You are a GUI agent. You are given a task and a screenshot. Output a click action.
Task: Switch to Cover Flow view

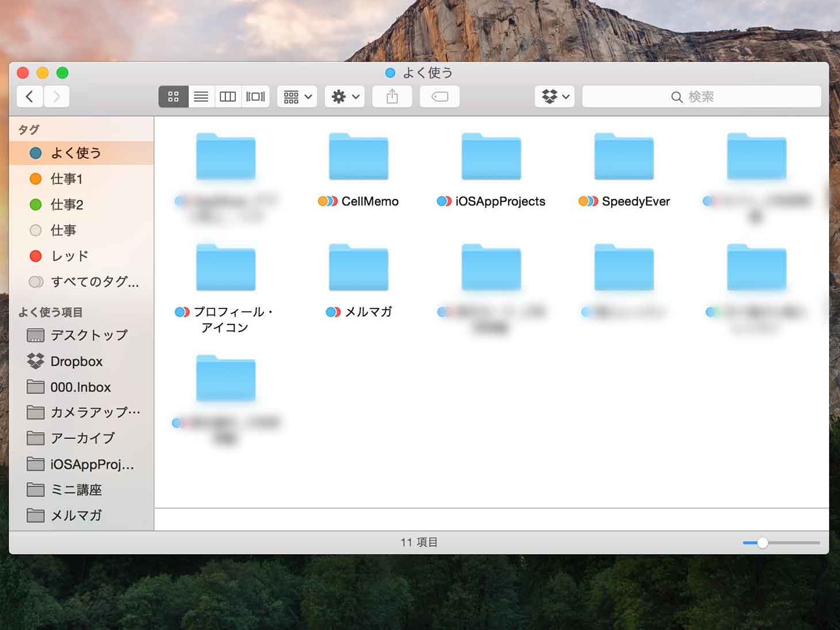coord(255,97)
